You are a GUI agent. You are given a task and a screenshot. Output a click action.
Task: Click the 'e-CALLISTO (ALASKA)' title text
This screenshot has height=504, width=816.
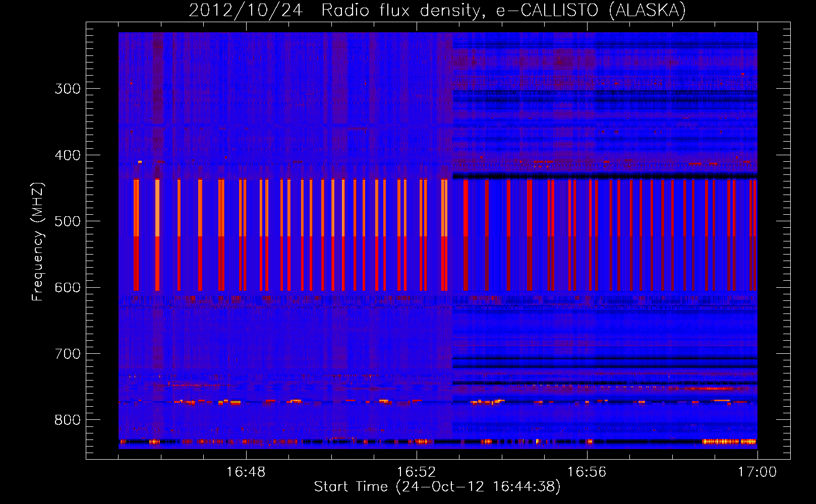click(591, 11)
